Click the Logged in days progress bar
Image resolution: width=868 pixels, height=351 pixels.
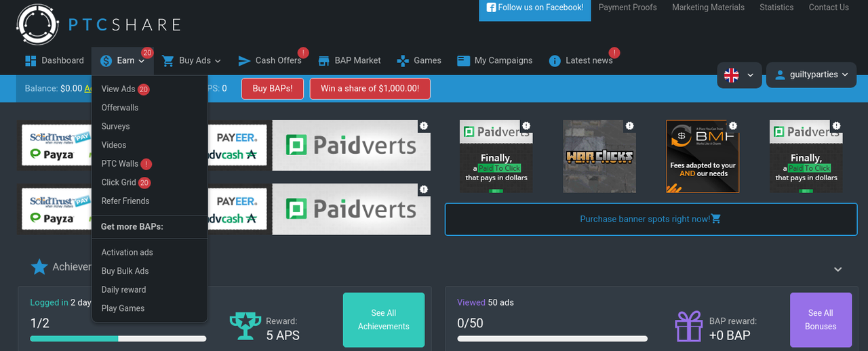118,338
